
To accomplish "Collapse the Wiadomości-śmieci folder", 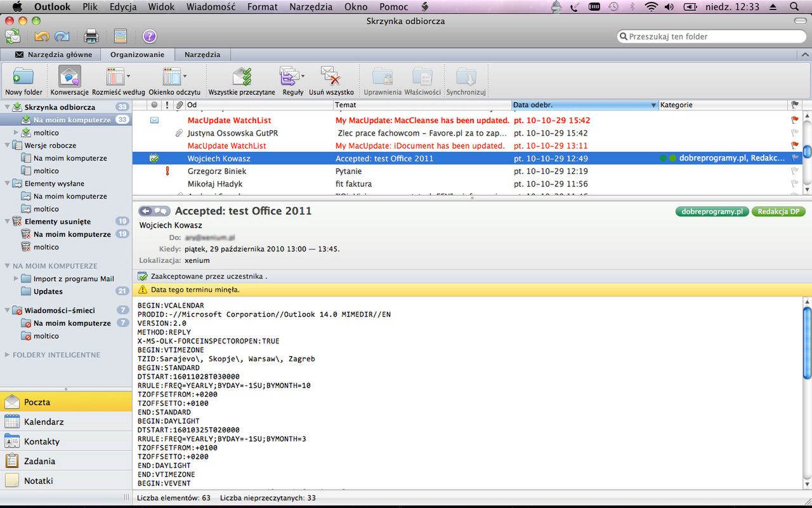I will pyautogui.click(x=7, y=311).
